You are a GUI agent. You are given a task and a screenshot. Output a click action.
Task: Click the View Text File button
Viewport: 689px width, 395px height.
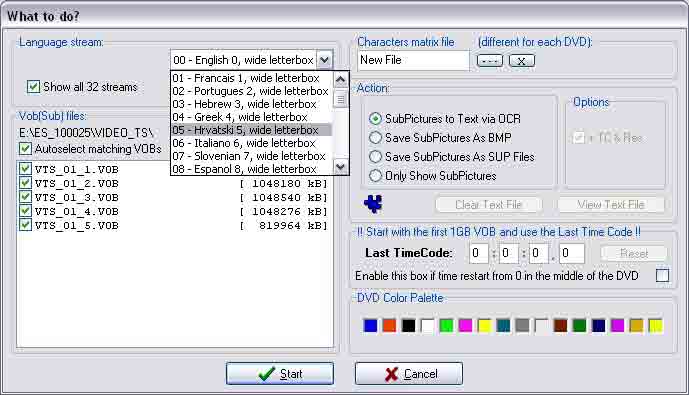(611, 205)
